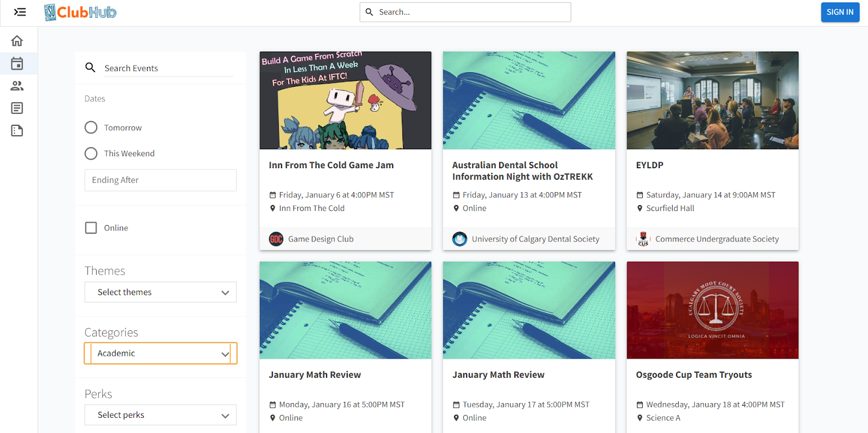Image resolution: width=868 pixels, height=433 pixels.
Task: Click 'Wednesday, January 18 at 4:00PM MST'
Action: [x=715, y=405]
